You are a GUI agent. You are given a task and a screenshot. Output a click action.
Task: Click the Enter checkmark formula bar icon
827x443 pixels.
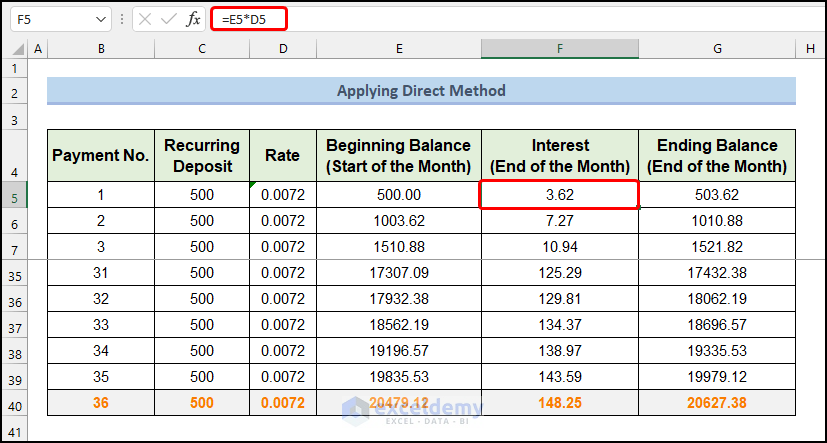tap(169, 20)
